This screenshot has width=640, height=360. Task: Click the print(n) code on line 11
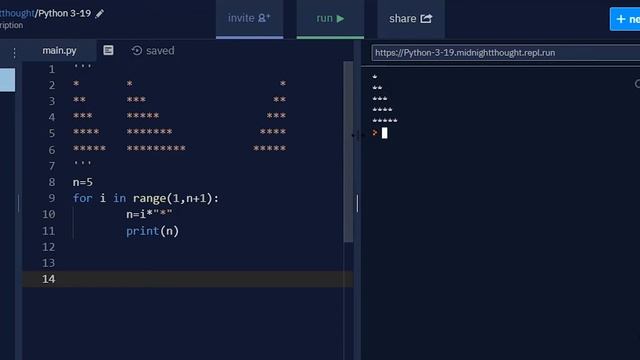click(152, 231)
